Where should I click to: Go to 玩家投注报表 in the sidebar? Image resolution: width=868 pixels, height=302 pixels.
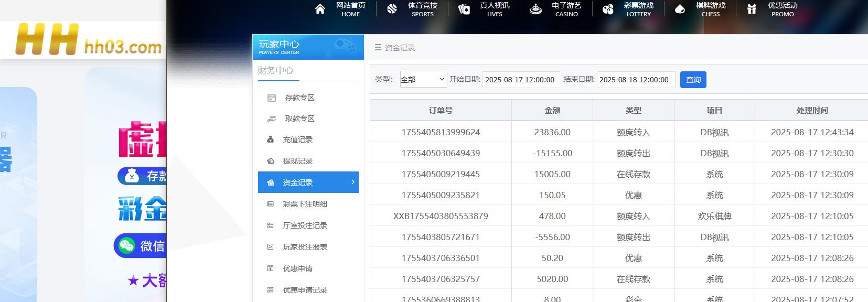(x=305, y=247)
